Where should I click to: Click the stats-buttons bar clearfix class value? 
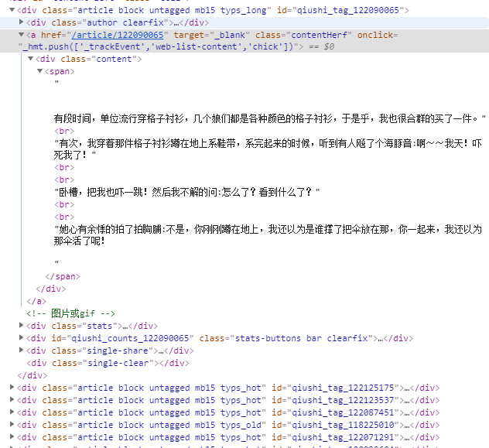pyautogui.click(x=301, y=338)
